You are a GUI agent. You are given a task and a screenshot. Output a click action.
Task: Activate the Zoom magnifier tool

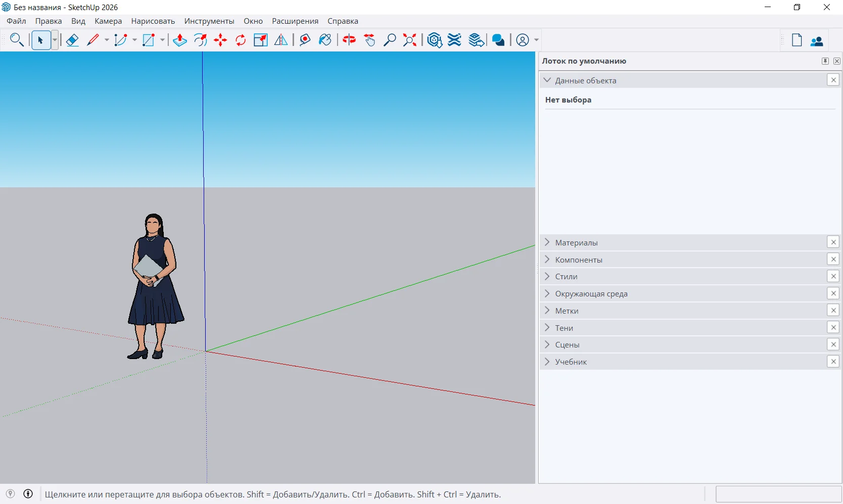[390, 40]
